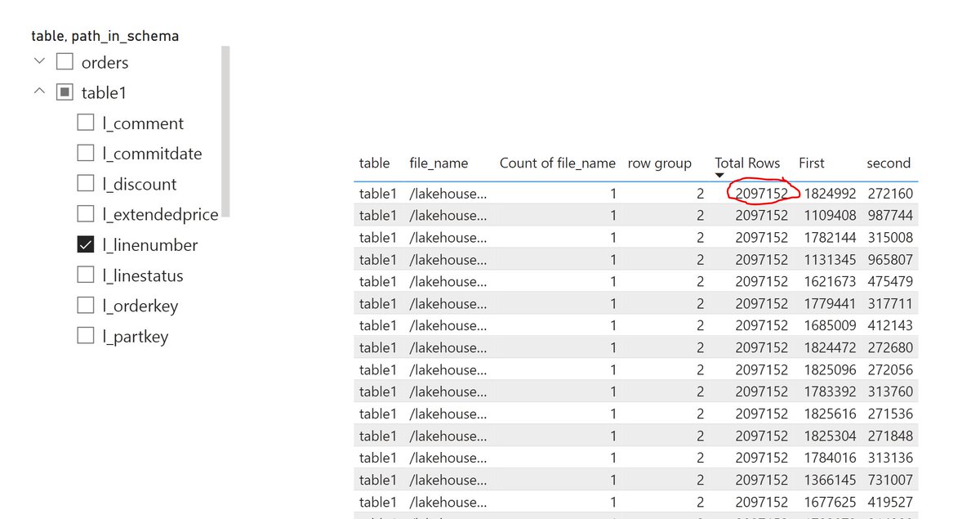This screenshot has height=519, width=980.
Task: Expand the orders tree node chevron
Action: click(39, 61)
